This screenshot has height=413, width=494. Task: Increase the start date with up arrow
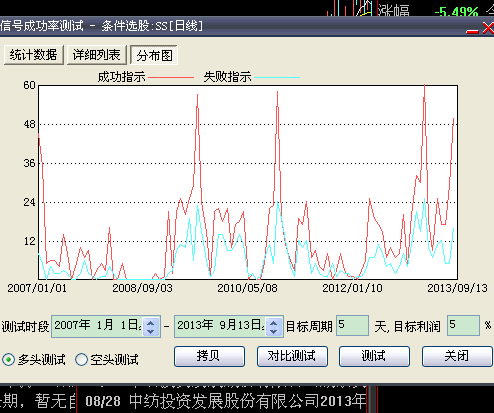coord(151,322)
